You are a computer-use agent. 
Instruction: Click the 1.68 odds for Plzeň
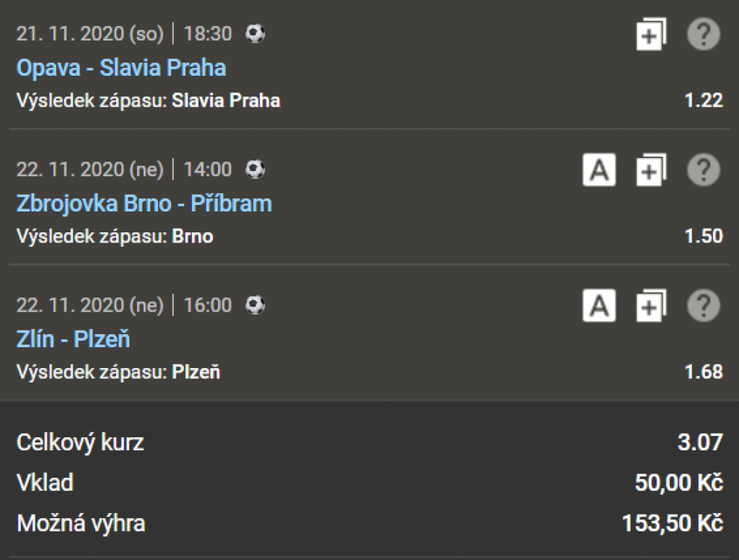(704, 372)
